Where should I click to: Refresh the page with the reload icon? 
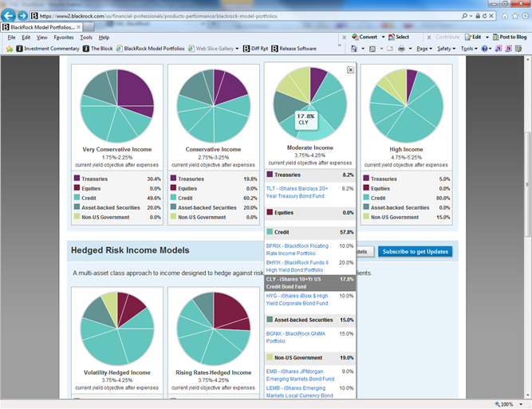484,16
